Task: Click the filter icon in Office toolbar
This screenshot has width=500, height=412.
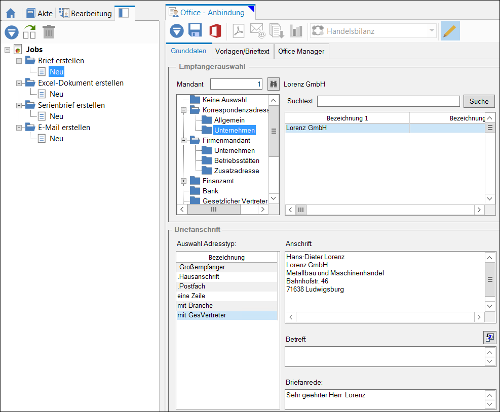Action: [x=177, y=31]
